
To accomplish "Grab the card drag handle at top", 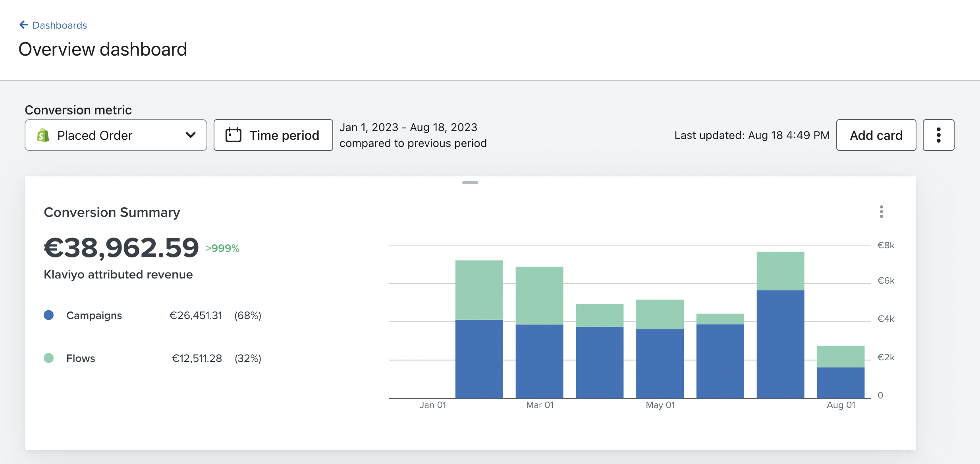I will click(470, 183).
